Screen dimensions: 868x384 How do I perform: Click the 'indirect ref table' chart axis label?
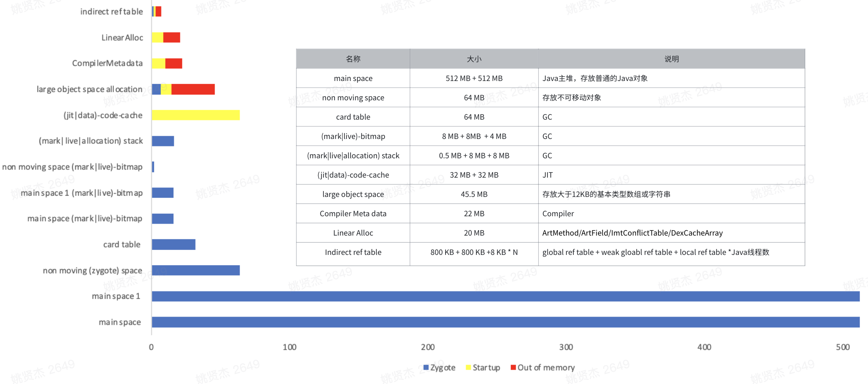coord(111,12)
